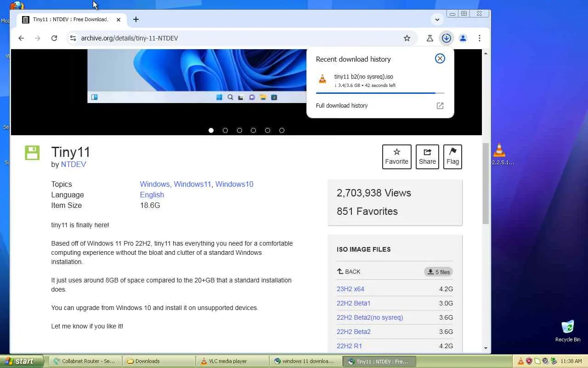Select the third carousel dot
The height and width of the screenshot is (368, 588).
[x=239, y=131]
